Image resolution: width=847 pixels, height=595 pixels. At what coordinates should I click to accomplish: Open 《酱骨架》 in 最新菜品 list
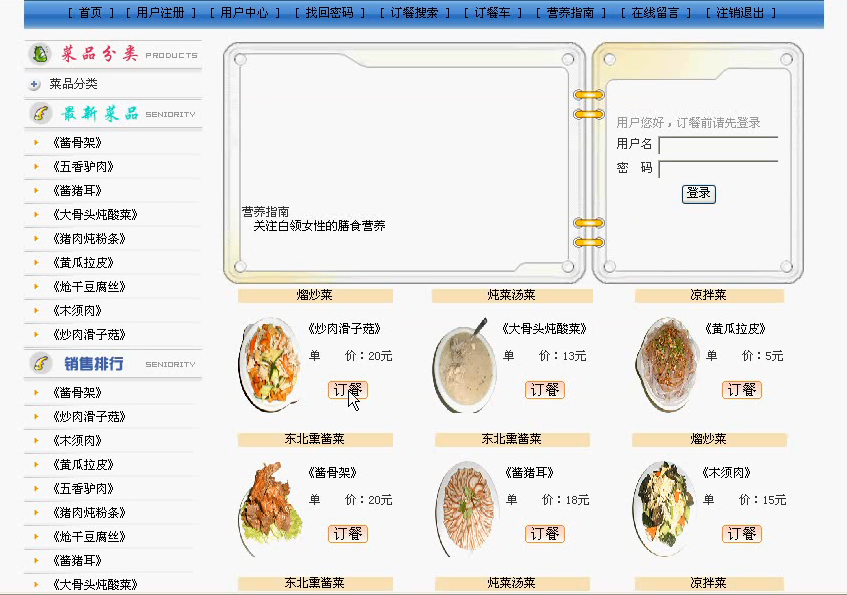[77, 143]
